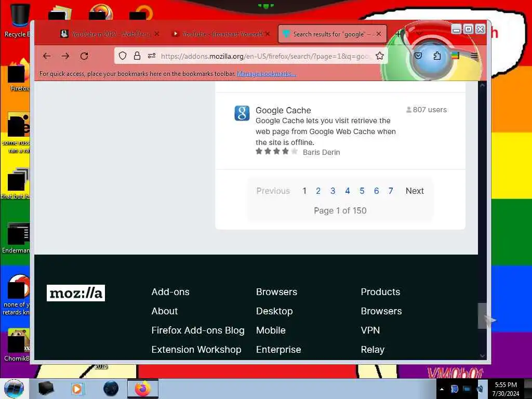Open the Google Cache add-on title

(283, 110)
